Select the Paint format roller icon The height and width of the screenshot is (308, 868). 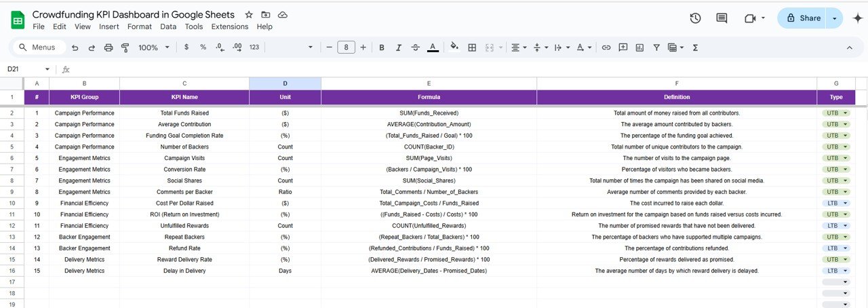(x=125, y=47)
